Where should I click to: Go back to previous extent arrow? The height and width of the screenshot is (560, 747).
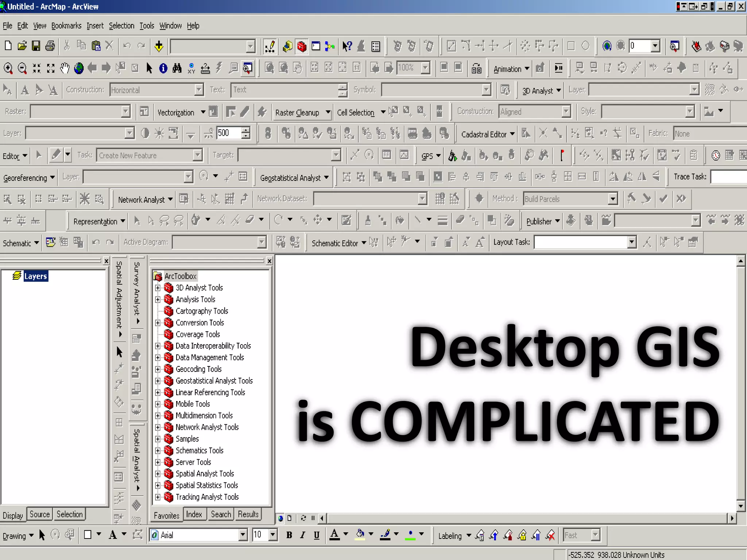point(92,68)
